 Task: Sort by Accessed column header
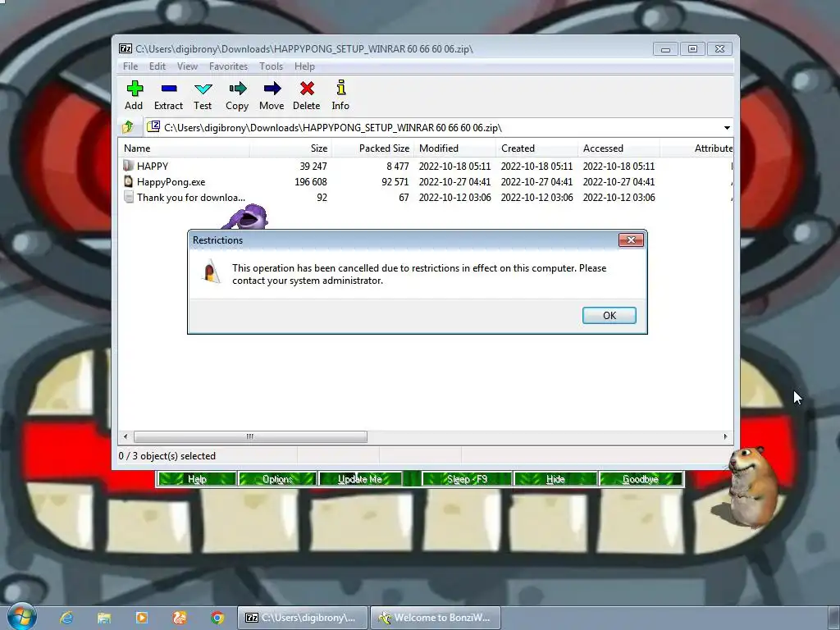619,148
